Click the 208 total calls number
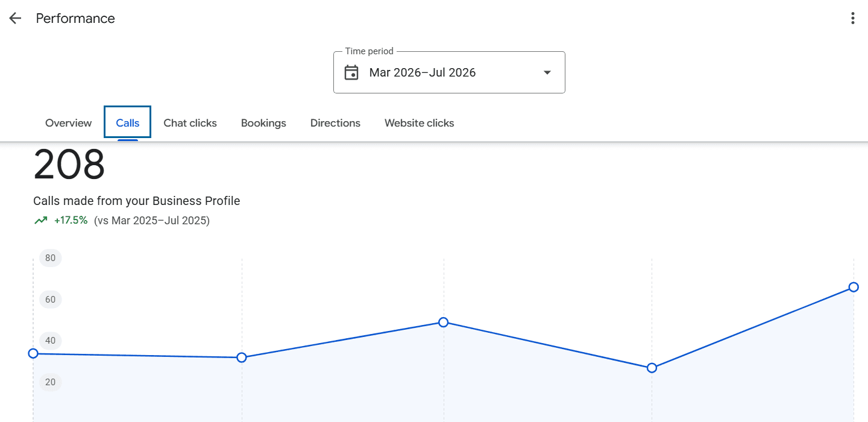 [69, 165]
